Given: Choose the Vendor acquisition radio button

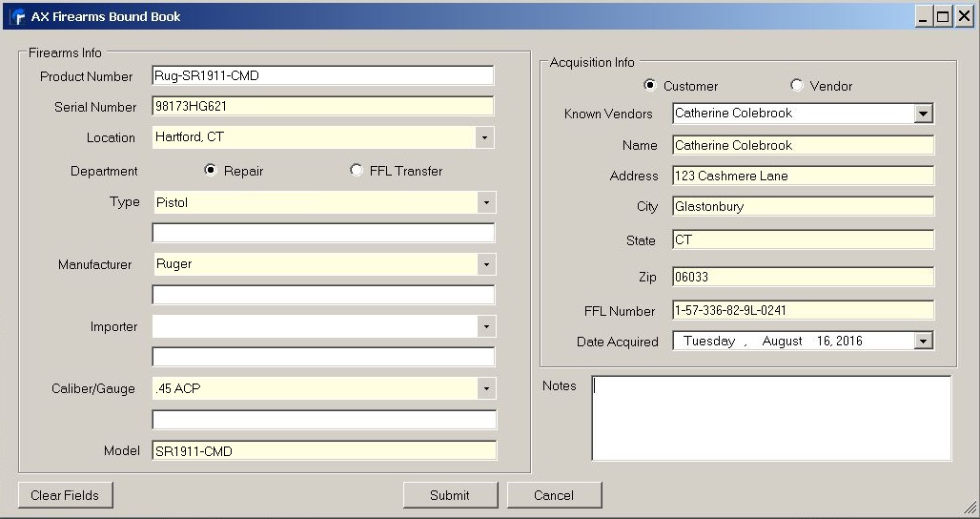Looking at the screenshot, I should tap(796, 85).
